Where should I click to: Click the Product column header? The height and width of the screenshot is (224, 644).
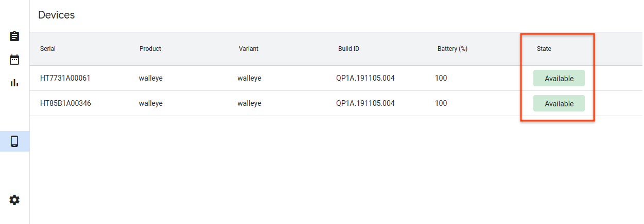pyautogui.click(x=150, y=49)
